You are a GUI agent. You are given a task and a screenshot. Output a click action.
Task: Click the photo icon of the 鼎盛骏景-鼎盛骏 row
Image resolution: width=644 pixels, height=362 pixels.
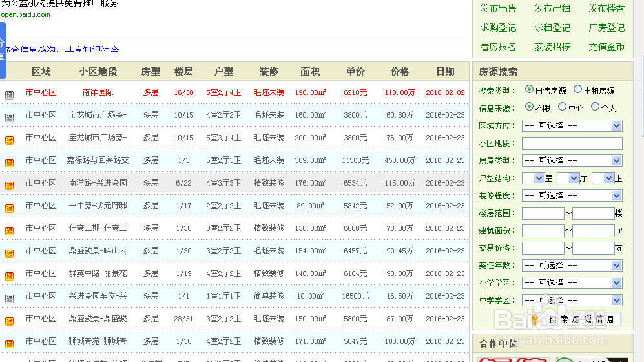(9, 321)
